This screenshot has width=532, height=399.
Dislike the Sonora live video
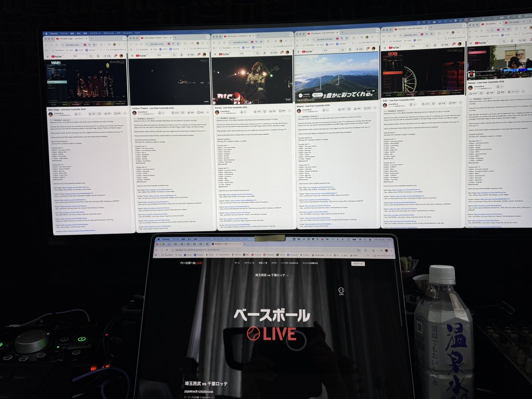tap(265, 111)
